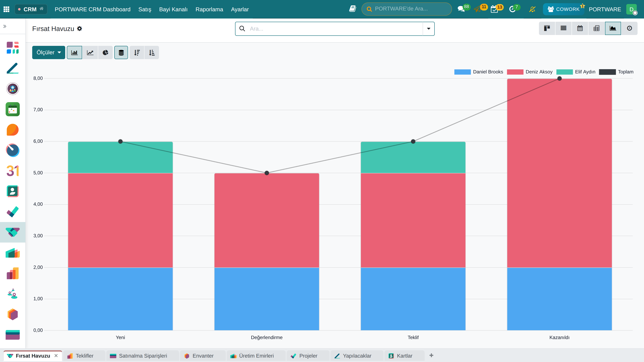Add a new bottom tab
644x362 pixels.
pyautogui.click(x=431, y=356)
